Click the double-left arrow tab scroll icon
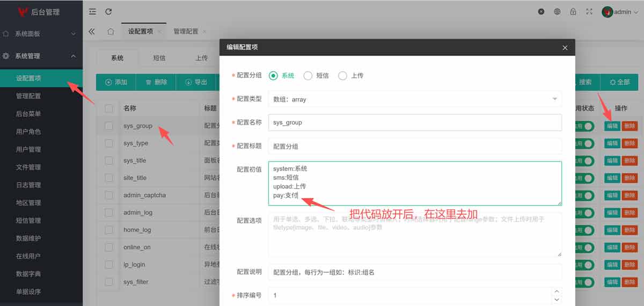This screenshot has width=644, height=306. (x=92, y=32)
